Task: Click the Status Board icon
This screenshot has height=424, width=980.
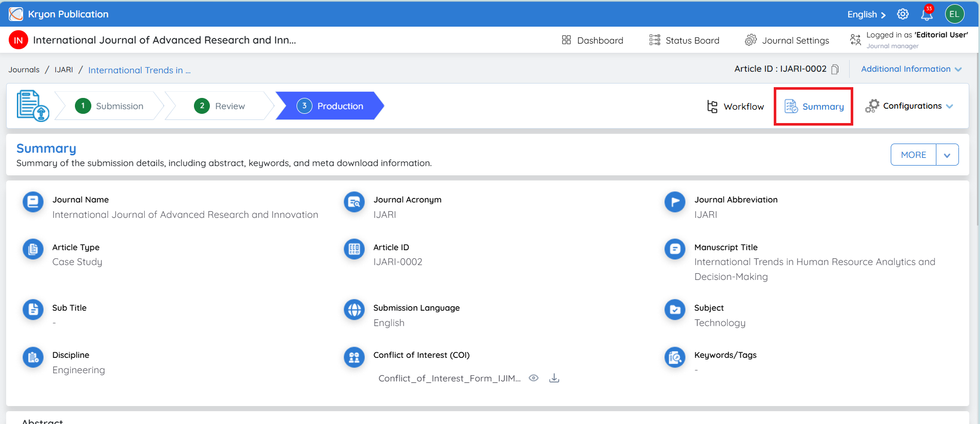Action: 655,40
